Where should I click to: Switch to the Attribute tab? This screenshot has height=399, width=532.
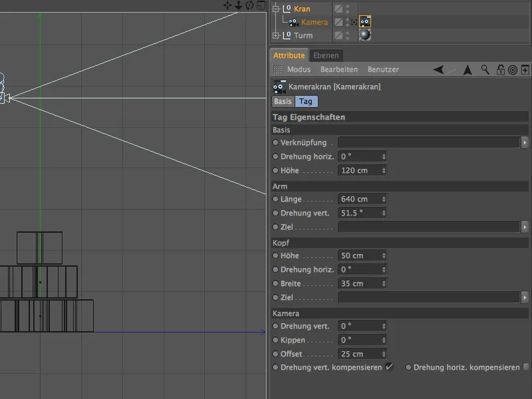pyautogui.click(x=289, y=55)
